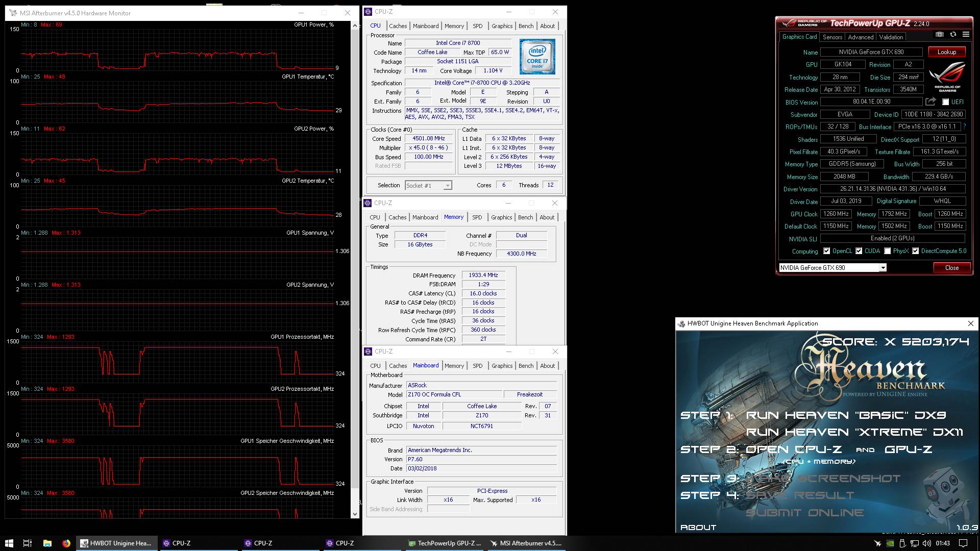The height and width of the screenshot is (551, 980).
Task: Click Close button in GPU-Z
Action: 952,268
